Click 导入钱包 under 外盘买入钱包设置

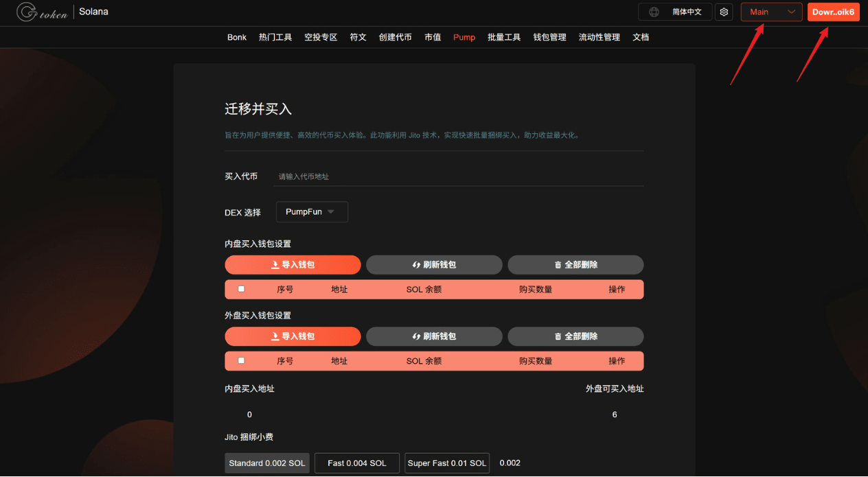[293, 336]
